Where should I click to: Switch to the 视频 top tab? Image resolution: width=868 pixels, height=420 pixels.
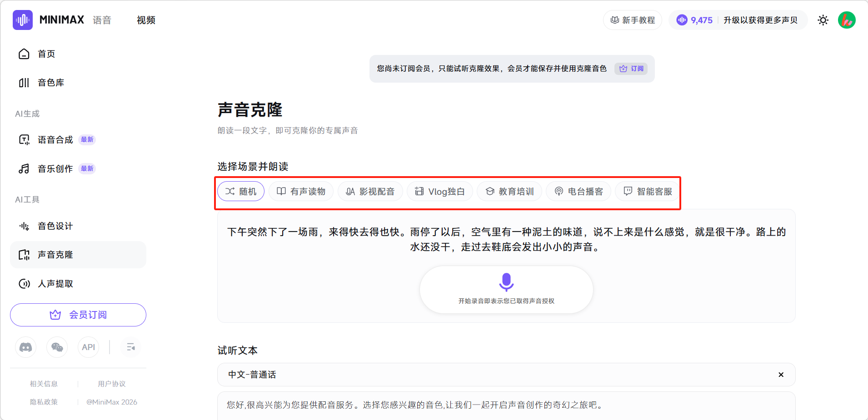pyautogui.click(x=146, y=20)
